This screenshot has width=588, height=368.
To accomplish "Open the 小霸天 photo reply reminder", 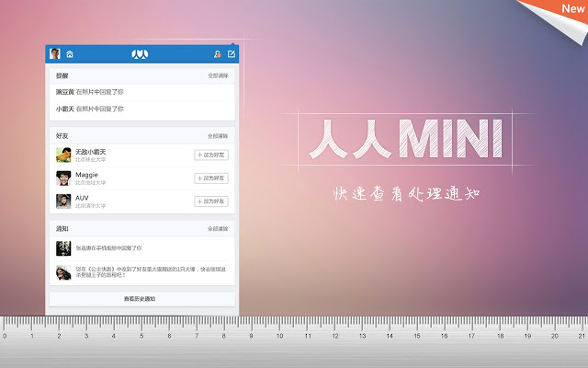I will [142, 109].
